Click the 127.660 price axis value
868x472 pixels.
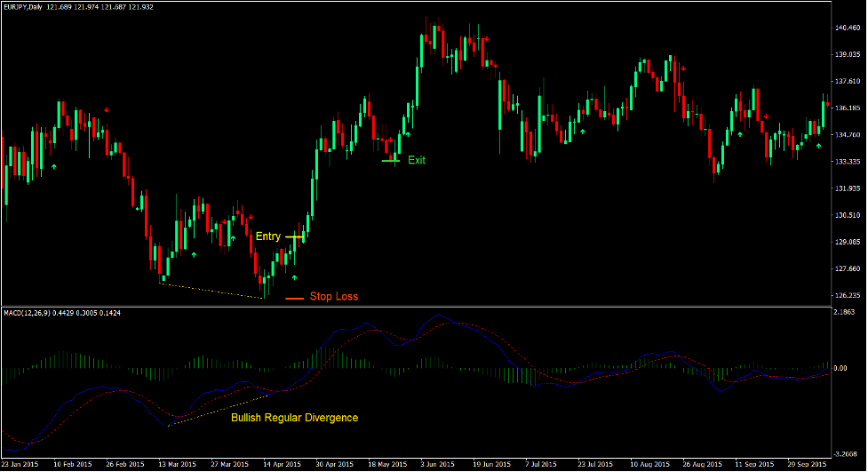click(x=848, y=268)
